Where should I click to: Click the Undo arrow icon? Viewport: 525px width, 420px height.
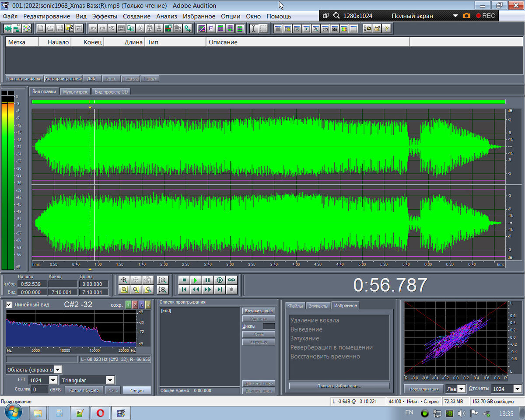[x=93, y=28]
